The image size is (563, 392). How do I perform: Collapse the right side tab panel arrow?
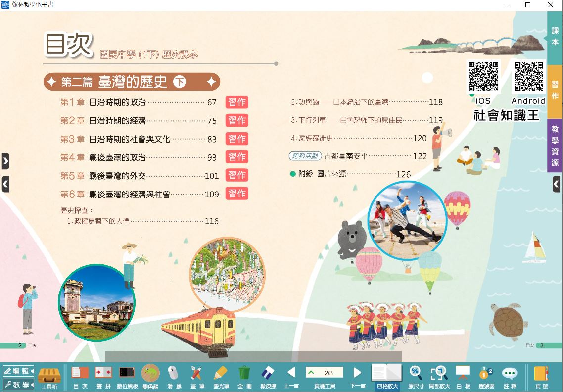coord(557,185)
